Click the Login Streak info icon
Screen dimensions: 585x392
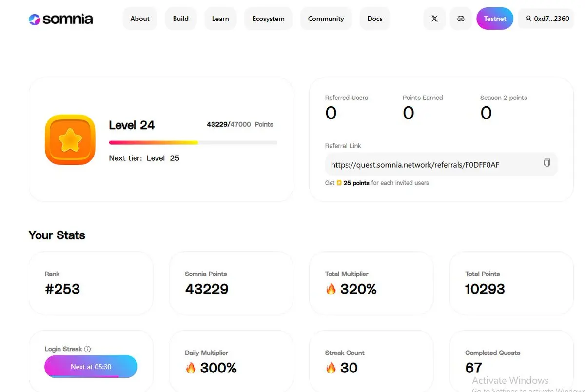(88, 349)
